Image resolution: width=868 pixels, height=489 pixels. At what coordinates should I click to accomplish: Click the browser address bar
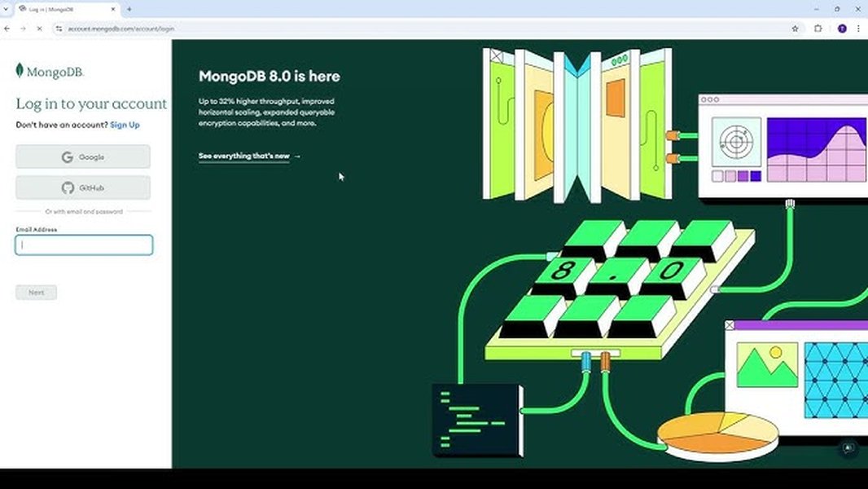(244, 28)
